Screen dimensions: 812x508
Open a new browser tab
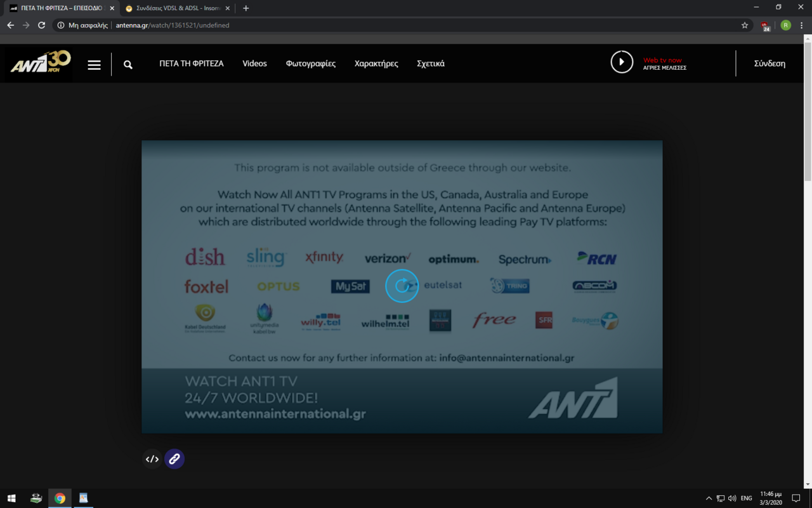coord(246,8)
